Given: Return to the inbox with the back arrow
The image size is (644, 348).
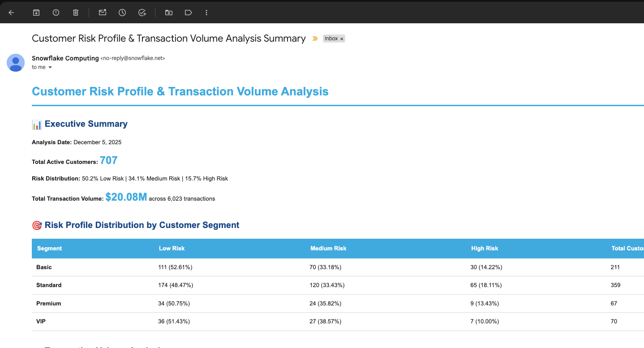Looking at the screenshot, I should [11, 13].
